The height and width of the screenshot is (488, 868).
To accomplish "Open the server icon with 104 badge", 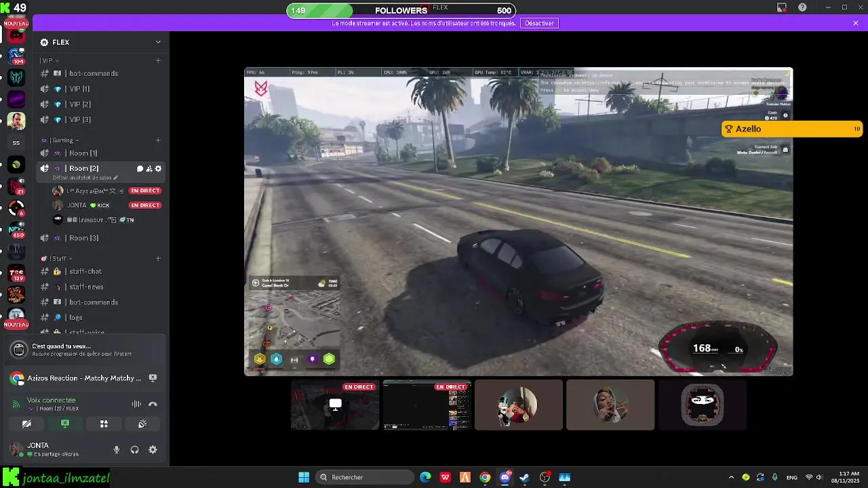I will click(x=16, y=56).
